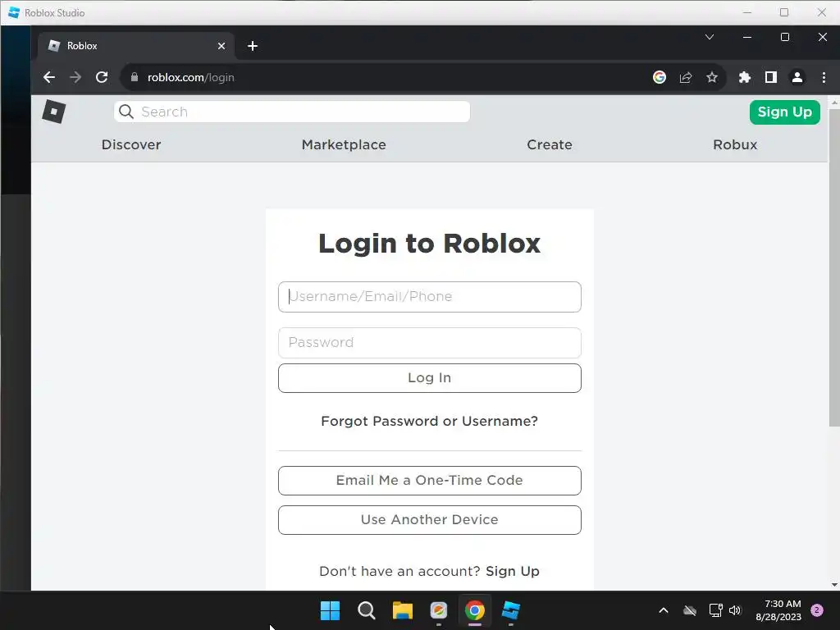The width and height of the screenshot is (840, 630).
Task: Open Chrome's three-dot menu
Action: 824,77
